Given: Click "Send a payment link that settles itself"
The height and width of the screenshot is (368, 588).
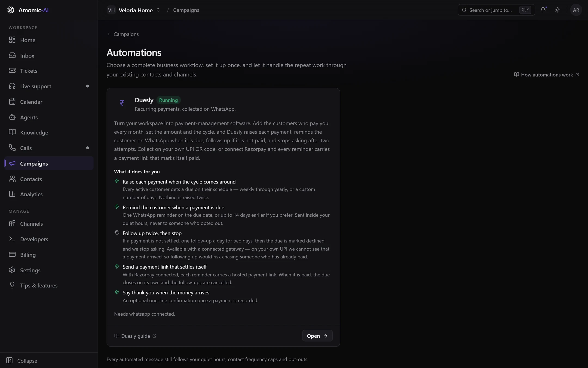Looking at the screenshot, I should [164, 267].
